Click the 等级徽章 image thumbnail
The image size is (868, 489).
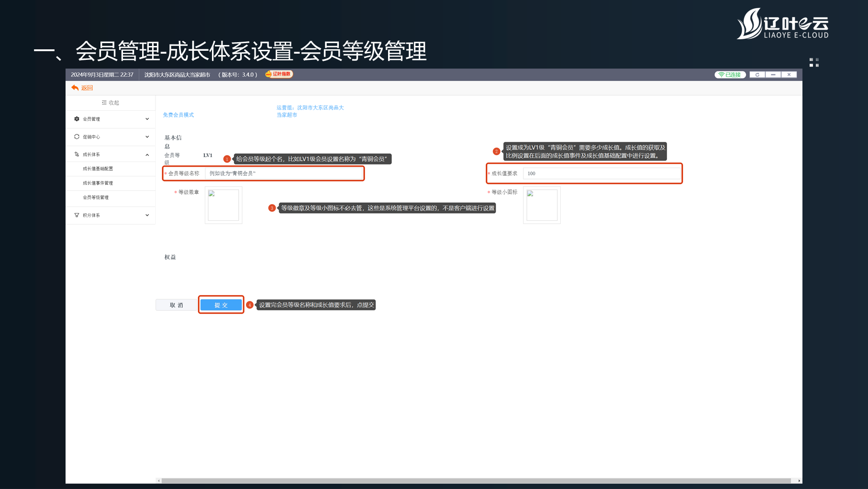tap(223, 205)
